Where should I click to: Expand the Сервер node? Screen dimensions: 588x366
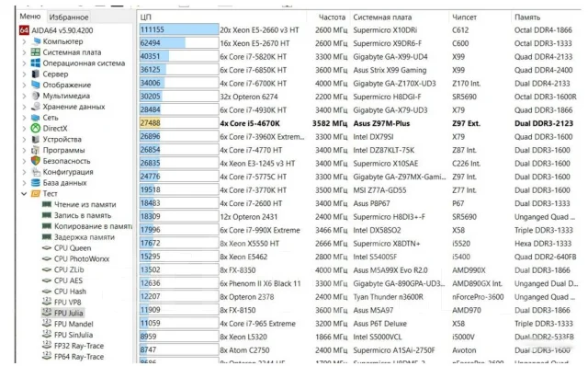pyautogui.click(x=25, y=74)
